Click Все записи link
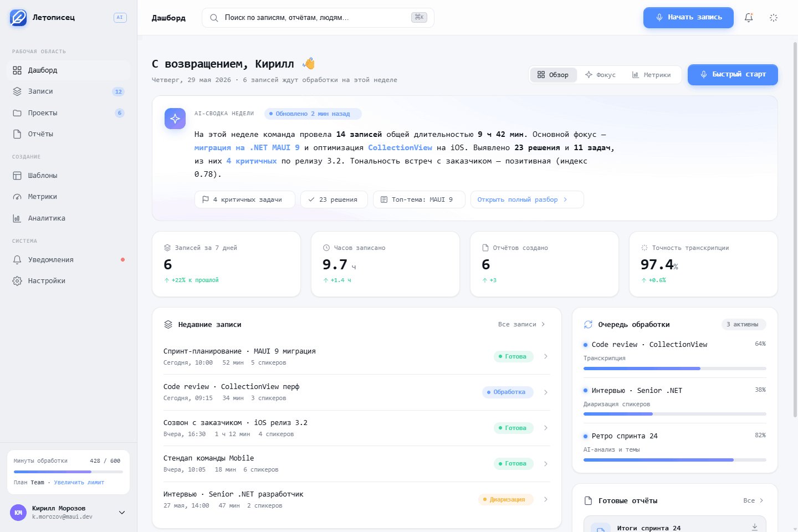The height and width of the screenshot is (532, 798). 521,325
